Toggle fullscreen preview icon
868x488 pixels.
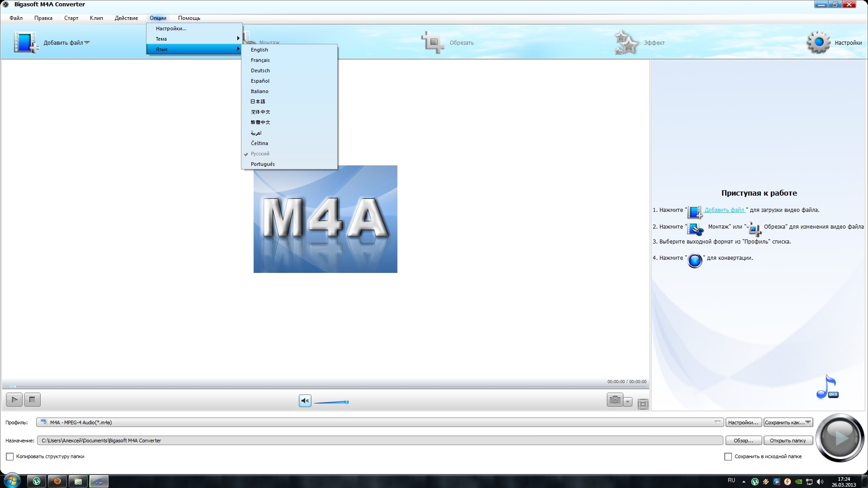643,404
